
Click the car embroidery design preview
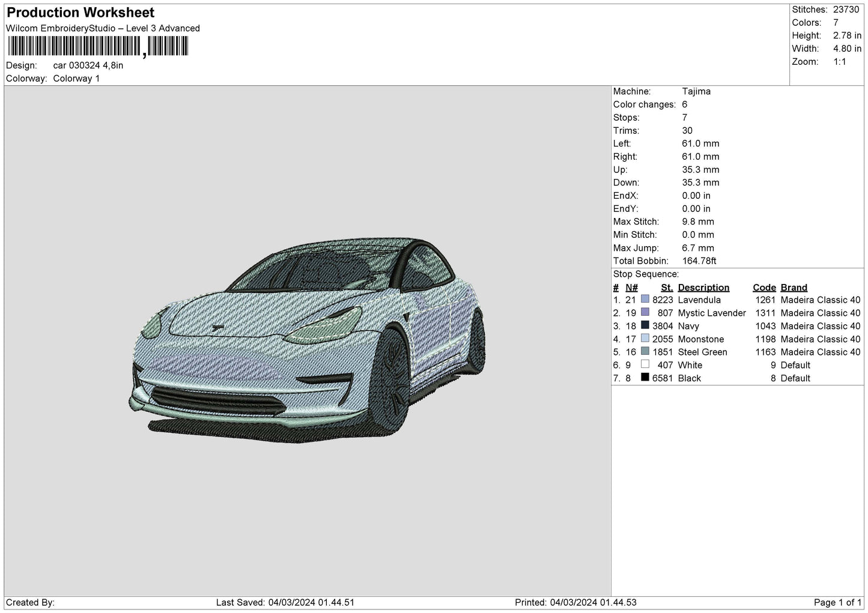click(307, 340)
